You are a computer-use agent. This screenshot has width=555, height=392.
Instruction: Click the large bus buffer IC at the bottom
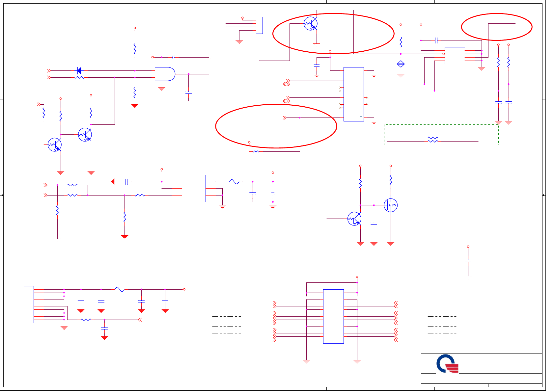click(x=333, y=316)
